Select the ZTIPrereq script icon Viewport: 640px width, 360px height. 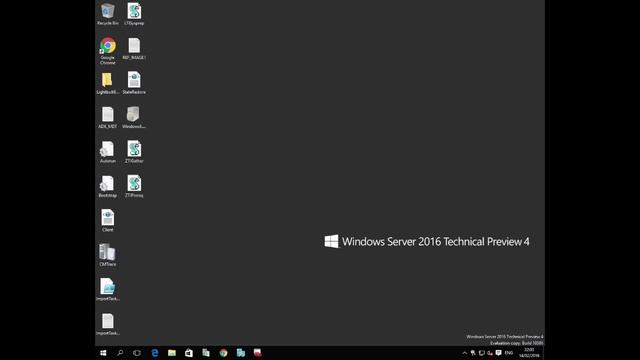coord(134,187)
